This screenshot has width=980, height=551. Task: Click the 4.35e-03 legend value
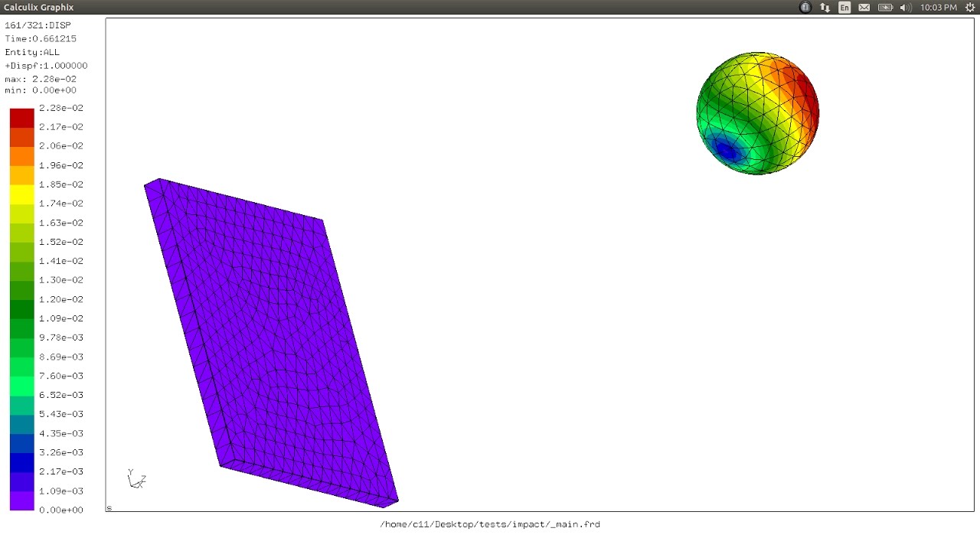point(61,433)
